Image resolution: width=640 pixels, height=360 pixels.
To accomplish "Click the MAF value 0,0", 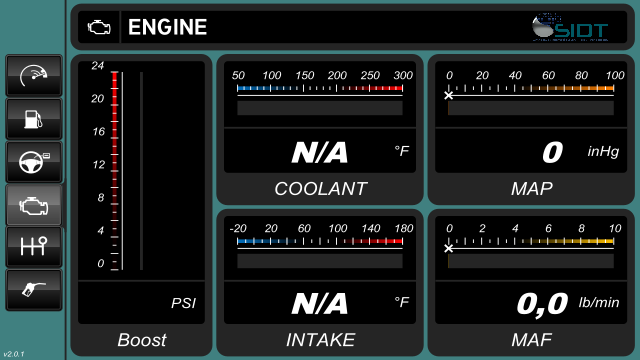I will 542,304.
